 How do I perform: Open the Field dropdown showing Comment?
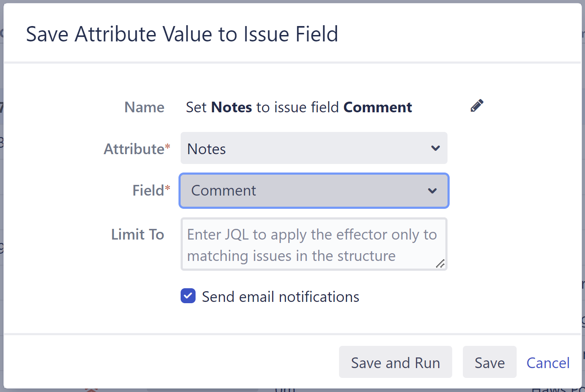[x=314, y=191]
